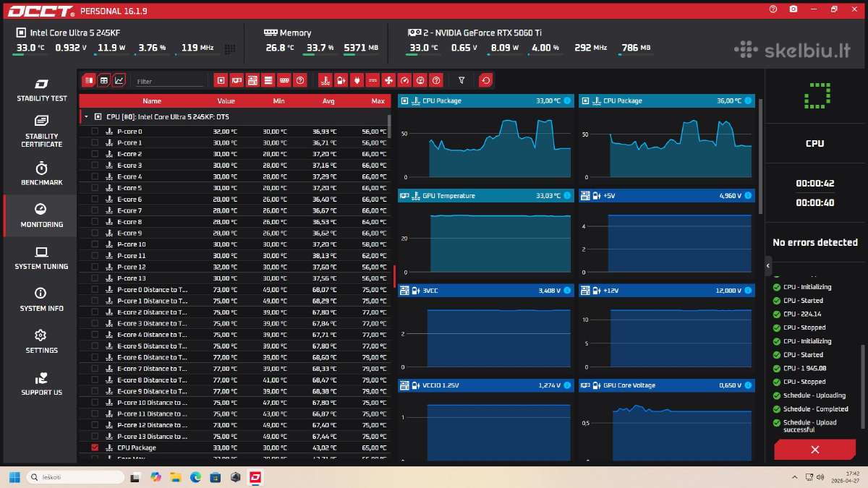The image size is (868, 488).
Task: Toggle fan sensor type filter
Action: tap(388, 80)
